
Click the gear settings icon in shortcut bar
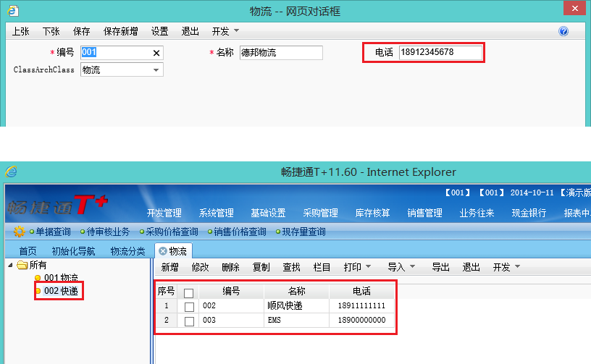(x=19, y=232)
